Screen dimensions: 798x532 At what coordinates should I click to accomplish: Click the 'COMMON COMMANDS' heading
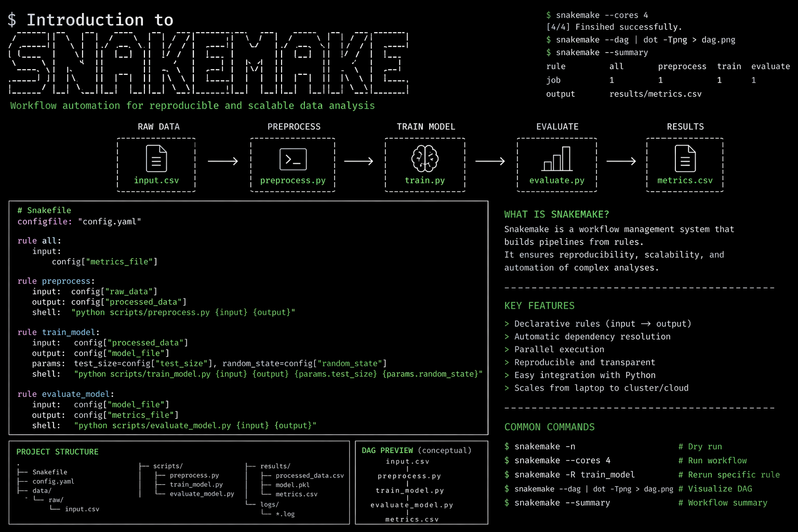click(x=549, y=427)
